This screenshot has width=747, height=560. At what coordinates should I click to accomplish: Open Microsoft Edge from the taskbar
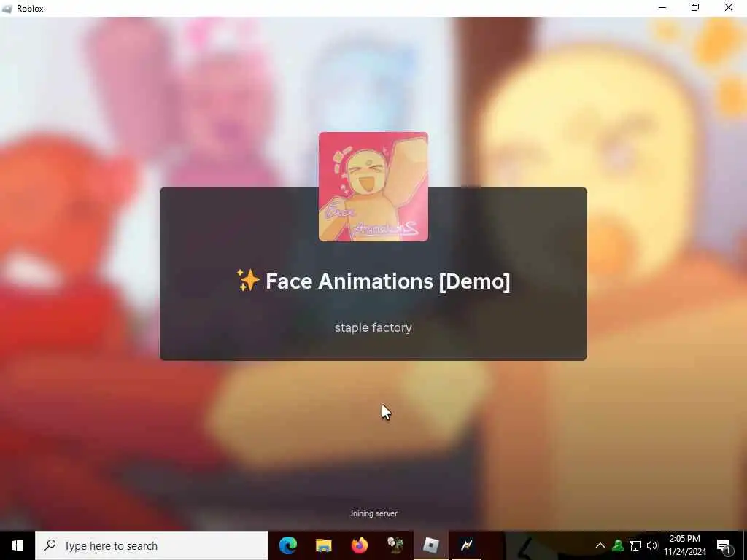[x=288, y=545]
